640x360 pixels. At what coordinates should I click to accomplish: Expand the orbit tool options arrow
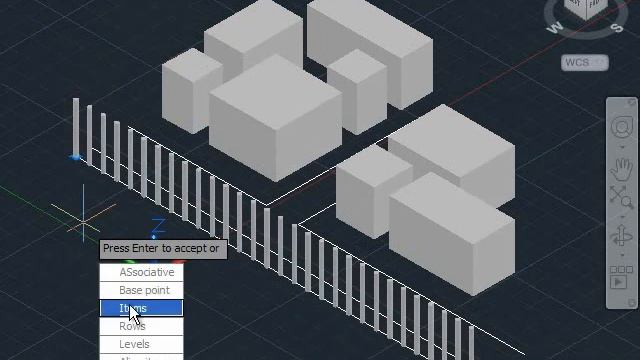coord(622,255)
